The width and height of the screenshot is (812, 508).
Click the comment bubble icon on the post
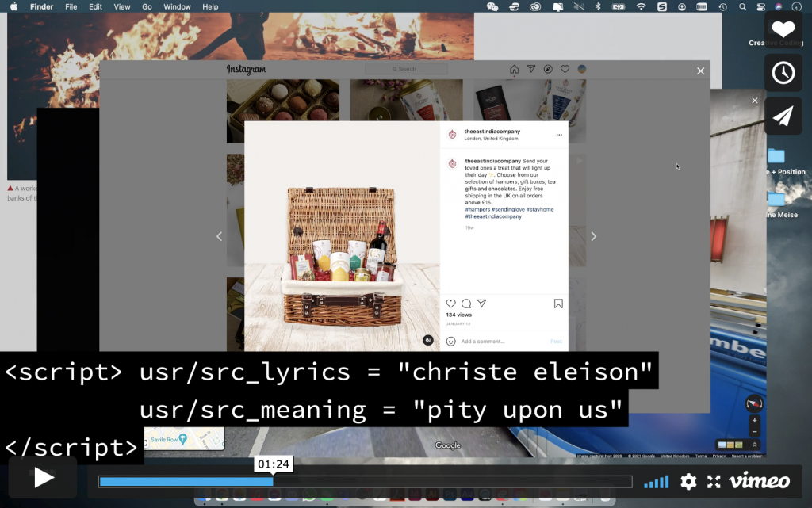point(466,304)
